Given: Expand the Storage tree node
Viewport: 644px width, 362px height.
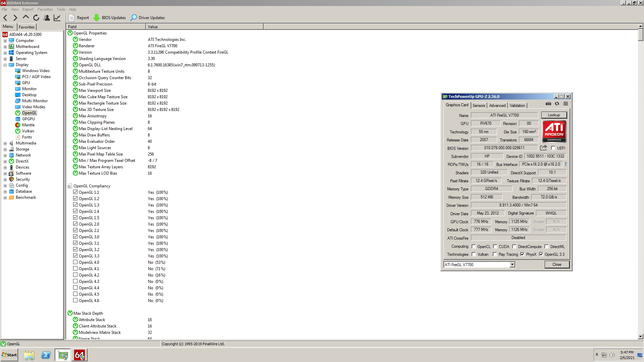Looking at the screenshot, I should click(x=5, y=149).
